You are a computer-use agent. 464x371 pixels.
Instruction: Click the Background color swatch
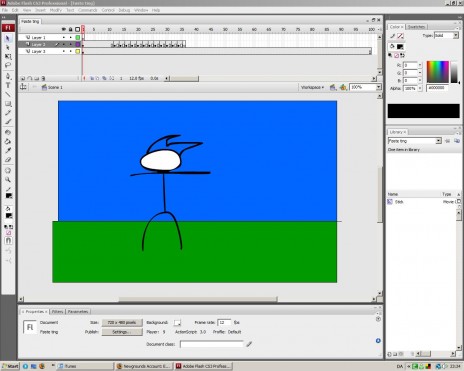tap(177, 323)
